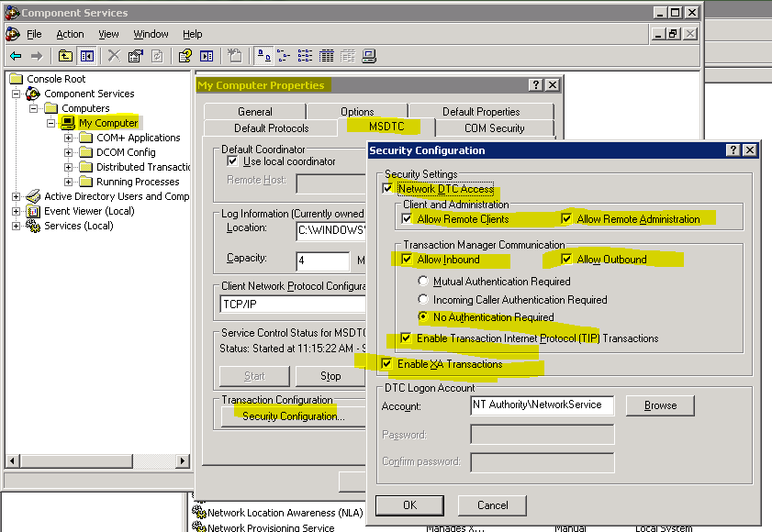Click the Refresh toolbar icon

tap(157, 56)
